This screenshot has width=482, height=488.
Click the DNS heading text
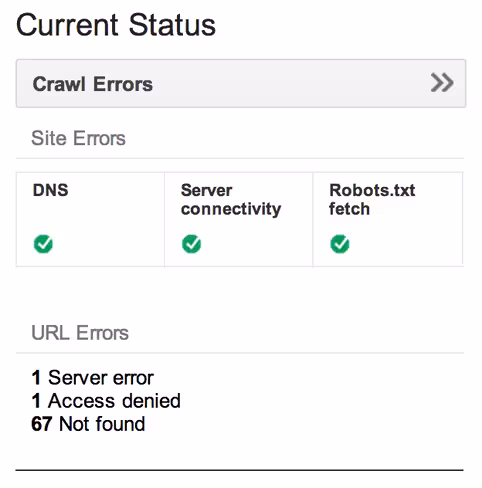pyautogui.click(x=50, y=190)
